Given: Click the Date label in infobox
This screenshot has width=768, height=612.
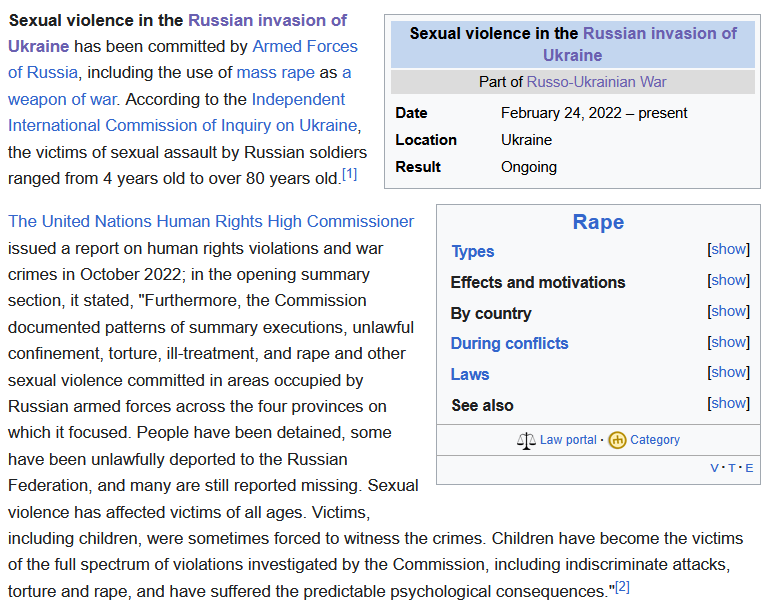Looking at the screenshot, I should click(x=411, y=113).
